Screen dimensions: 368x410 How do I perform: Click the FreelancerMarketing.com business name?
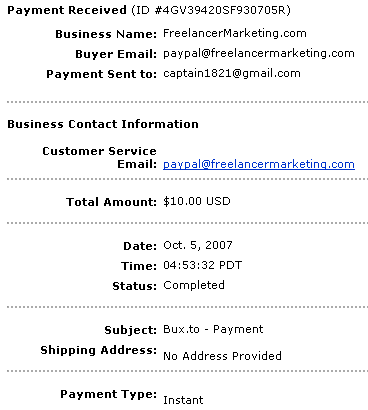click(235, 33)
